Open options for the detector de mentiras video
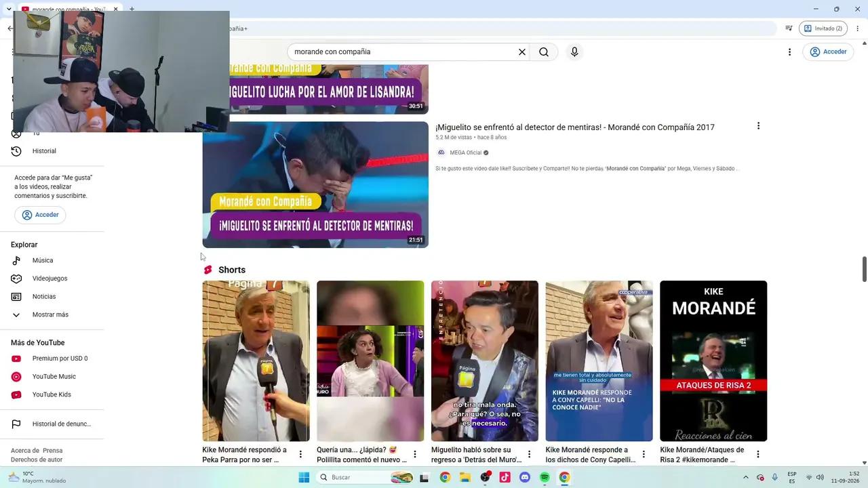Image resolution: width=868 pixels, height=488 pixels. tap(758, 126)
